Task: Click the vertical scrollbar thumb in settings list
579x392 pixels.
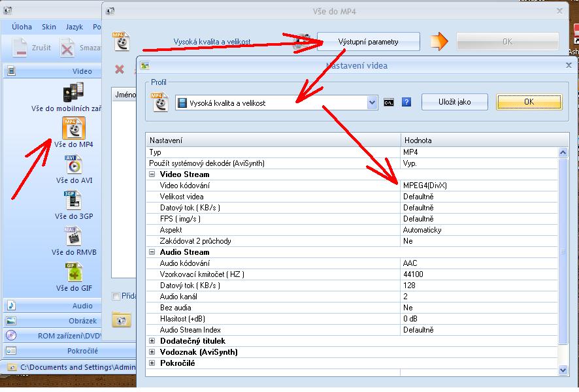Action: (x=563, y=251)
